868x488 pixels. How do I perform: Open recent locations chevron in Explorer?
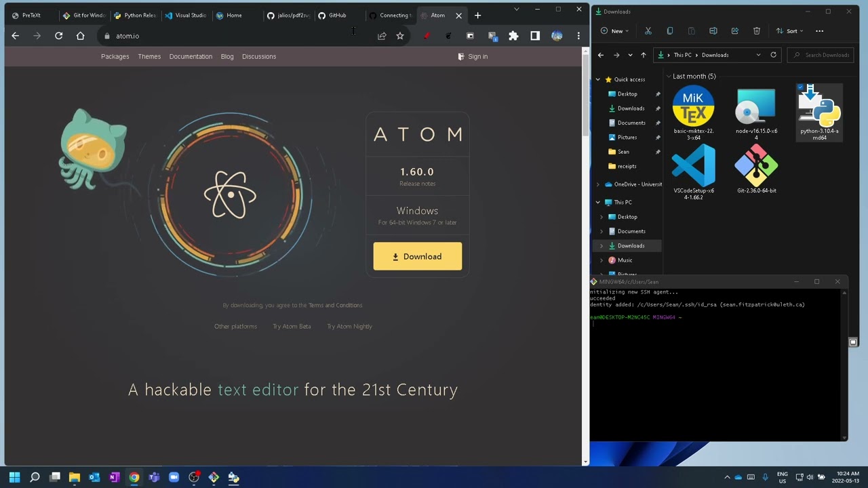(630, 55)
